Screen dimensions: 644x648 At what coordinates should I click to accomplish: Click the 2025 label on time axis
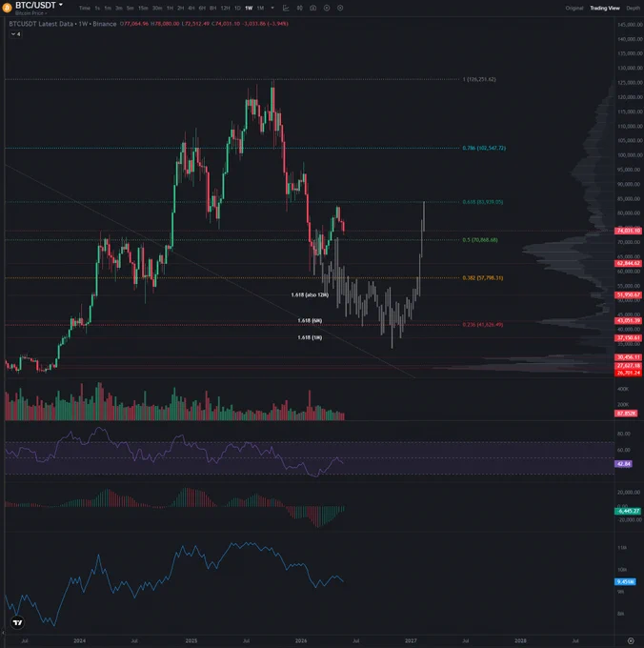(191, 641)
